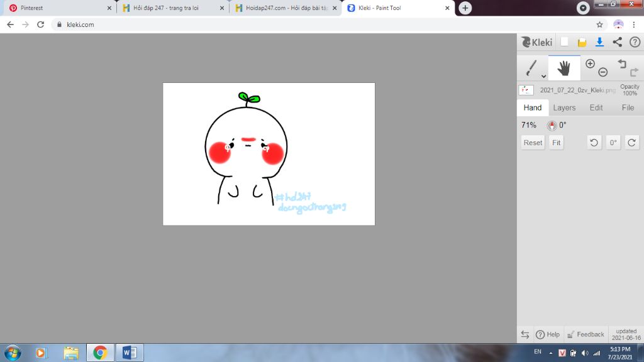
Task: Save the image with the download arrow
Action: point(599,42)
